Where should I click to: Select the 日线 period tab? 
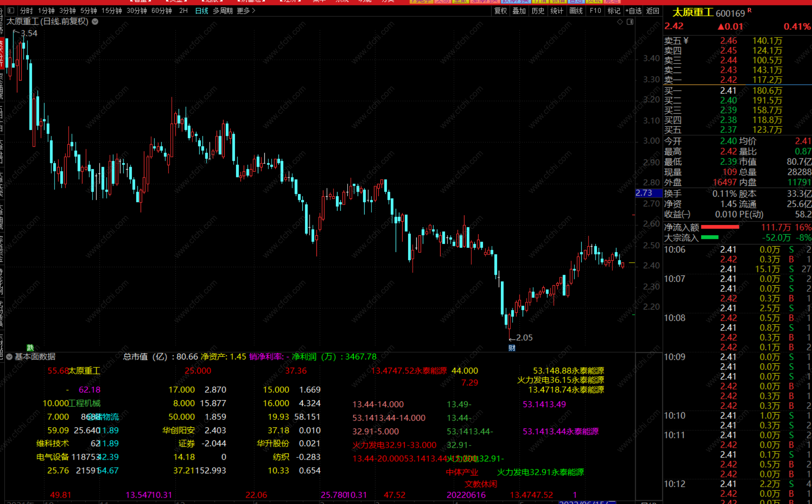pyautogui.click(x=201, y=11)
